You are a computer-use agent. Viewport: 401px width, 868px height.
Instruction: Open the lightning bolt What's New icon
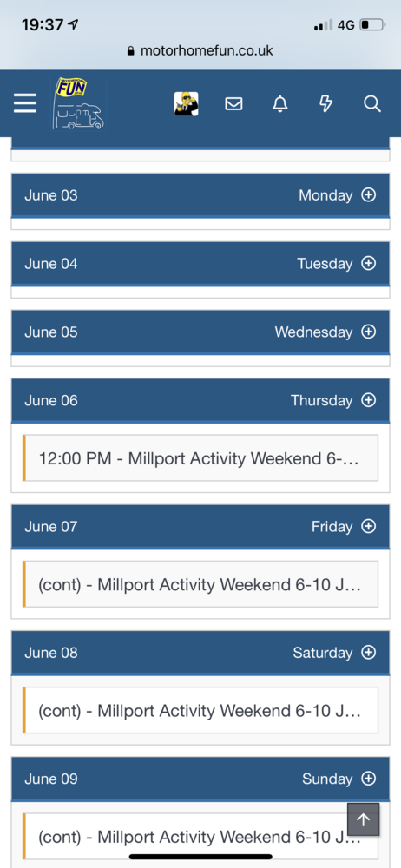pyautogui.click(x=326, y=103)
